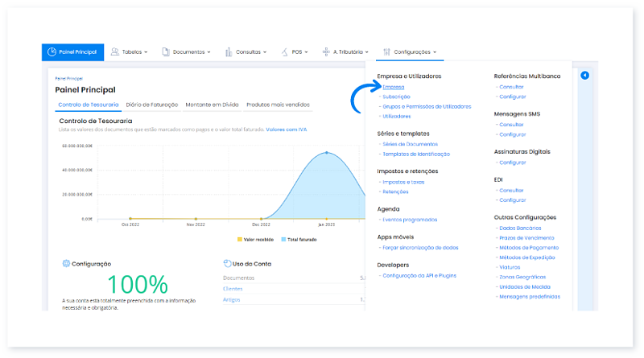This screenshot has width=644, height=358.
Task: Expand the Consultas dropdown menu
Action: (x=247, y=52)
